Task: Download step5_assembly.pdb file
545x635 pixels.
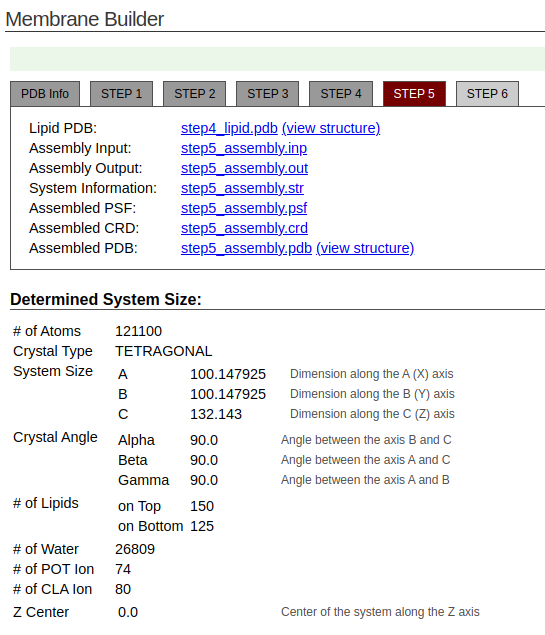Action: pos(246,248)
